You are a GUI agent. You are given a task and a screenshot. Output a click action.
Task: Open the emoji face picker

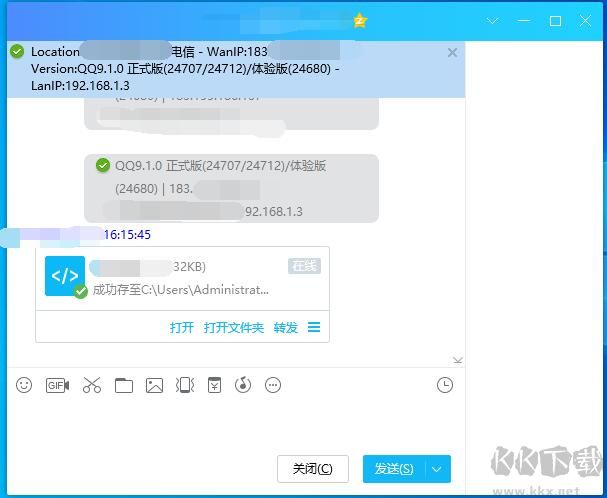(24, 385)
